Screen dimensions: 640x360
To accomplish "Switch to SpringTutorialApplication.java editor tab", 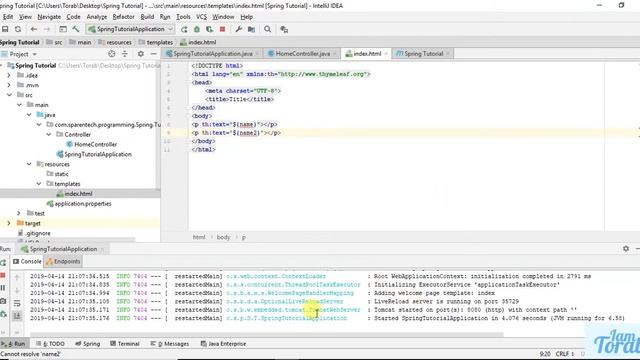I will (213, 53).
